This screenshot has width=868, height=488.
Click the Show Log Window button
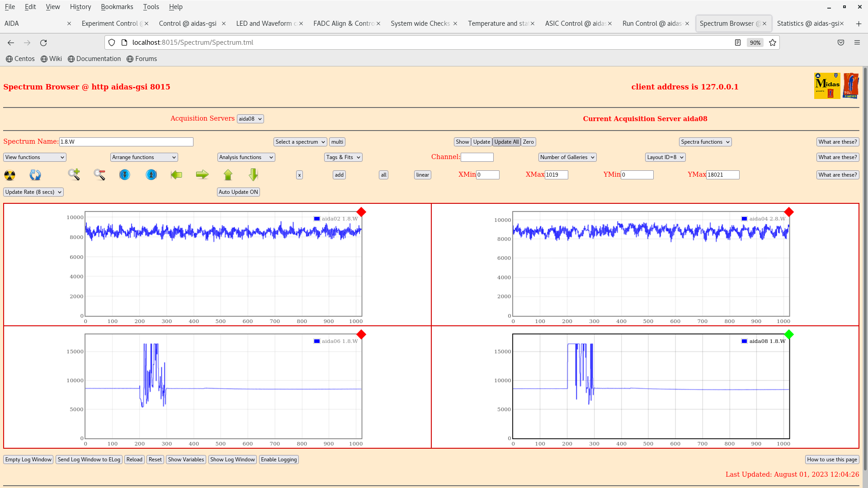tap(232, 460)
